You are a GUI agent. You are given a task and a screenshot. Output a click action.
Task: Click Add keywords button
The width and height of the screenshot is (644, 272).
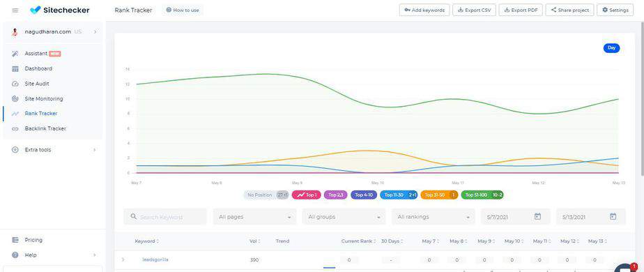click(x=424, y=10)
